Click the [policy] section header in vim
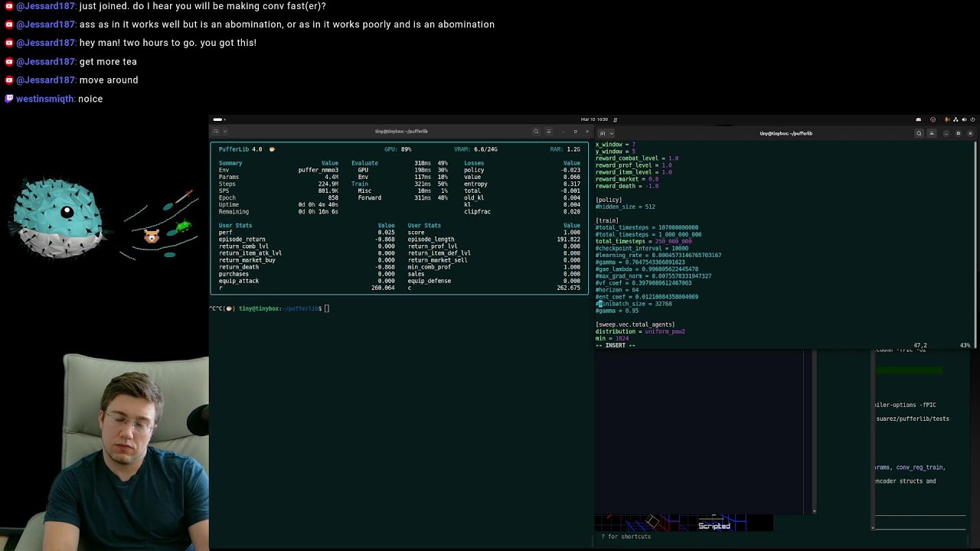The width and height of the screenshot is (980, 551). (x=609, y=200)
